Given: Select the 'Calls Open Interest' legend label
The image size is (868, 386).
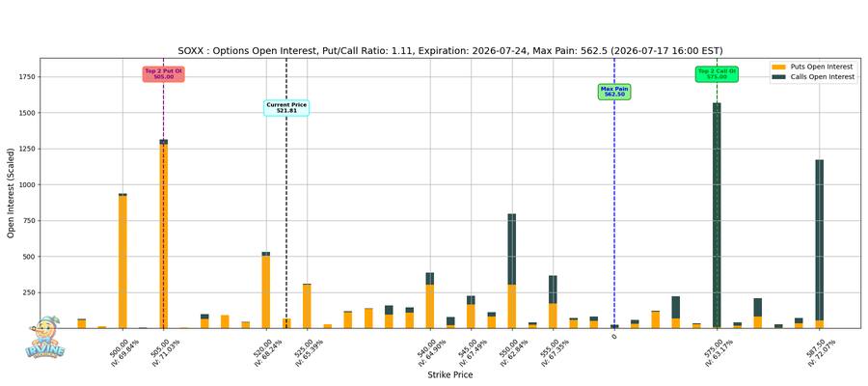Looking at the screenshot, I should click(823, 77).
